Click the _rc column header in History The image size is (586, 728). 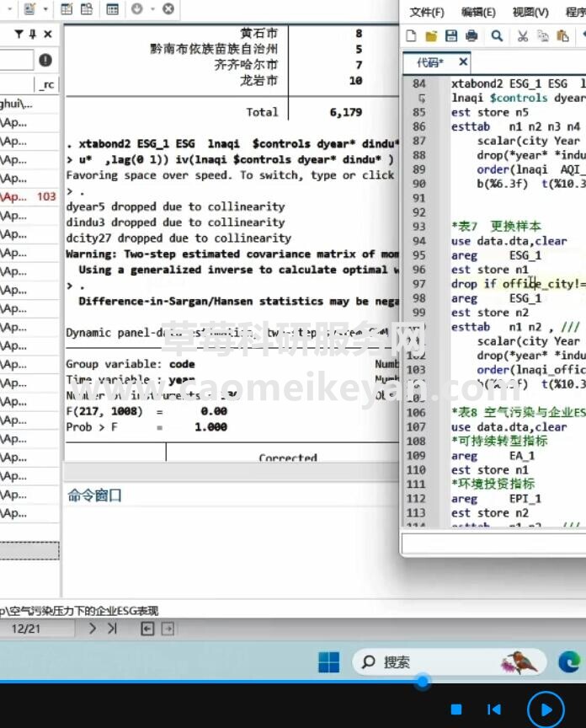pos(47,84)
